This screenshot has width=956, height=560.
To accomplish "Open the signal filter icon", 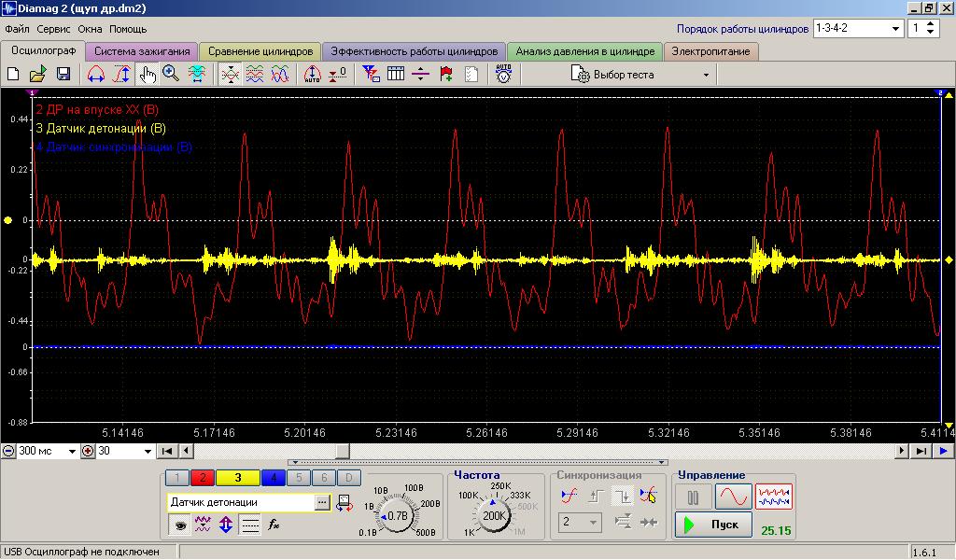I will click(371, 75).
